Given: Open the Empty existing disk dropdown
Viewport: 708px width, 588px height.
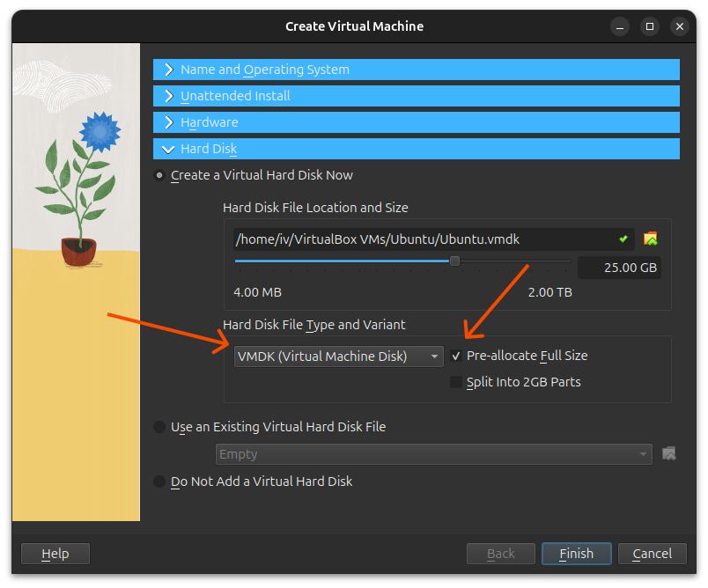Looking at the screenshot, I should [433, 454].
